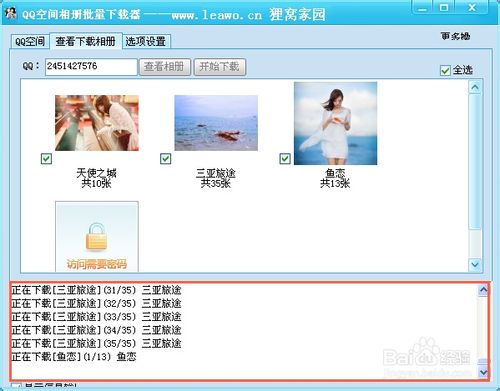Click download log scroll-up arrow
Image resolution: width=500 pixels, height=391 pixels.
(483, 290)
